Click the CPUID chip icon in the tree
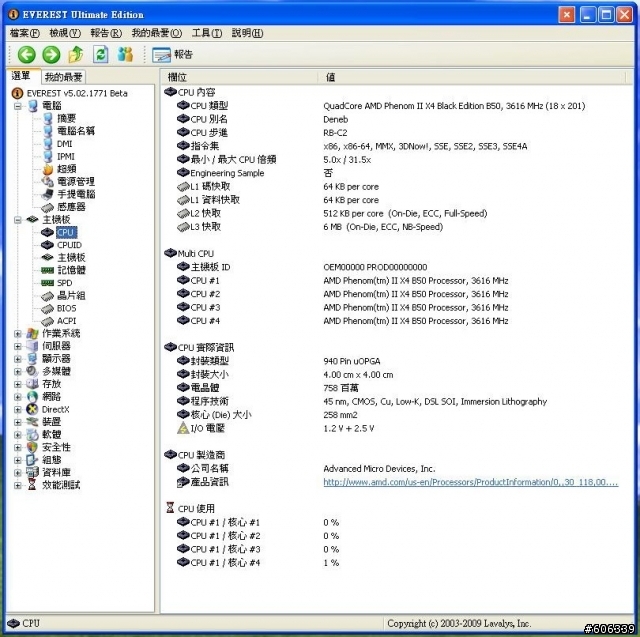 (x=48, y=245)
